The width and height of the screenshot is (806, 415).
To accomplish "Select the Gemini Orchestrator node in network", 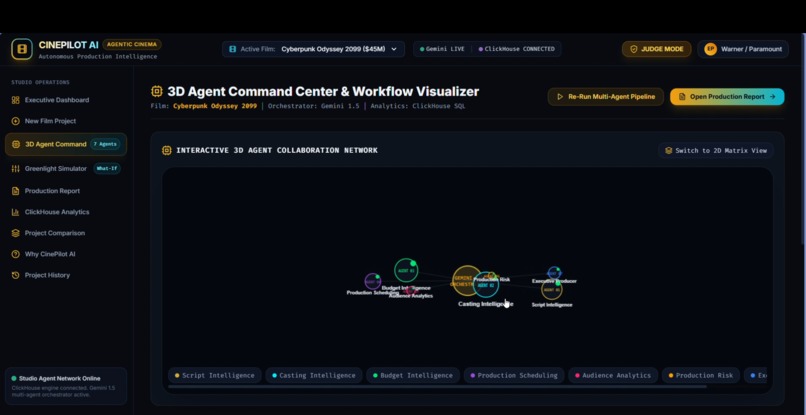I will point(466,281).
